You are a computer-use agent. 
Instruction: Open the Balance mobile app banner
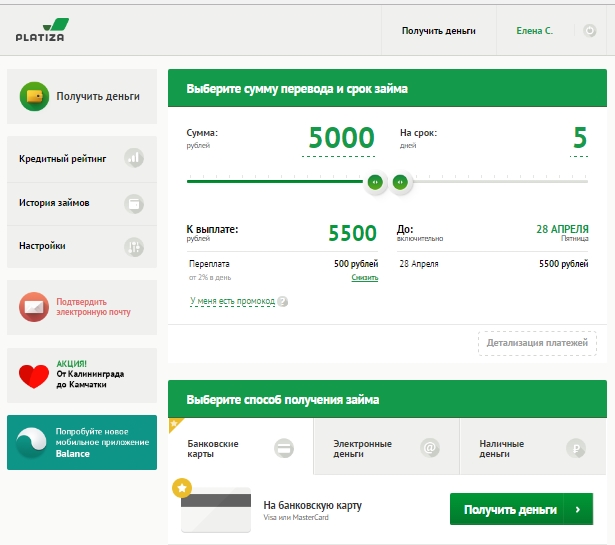click(x=81, y=442)
